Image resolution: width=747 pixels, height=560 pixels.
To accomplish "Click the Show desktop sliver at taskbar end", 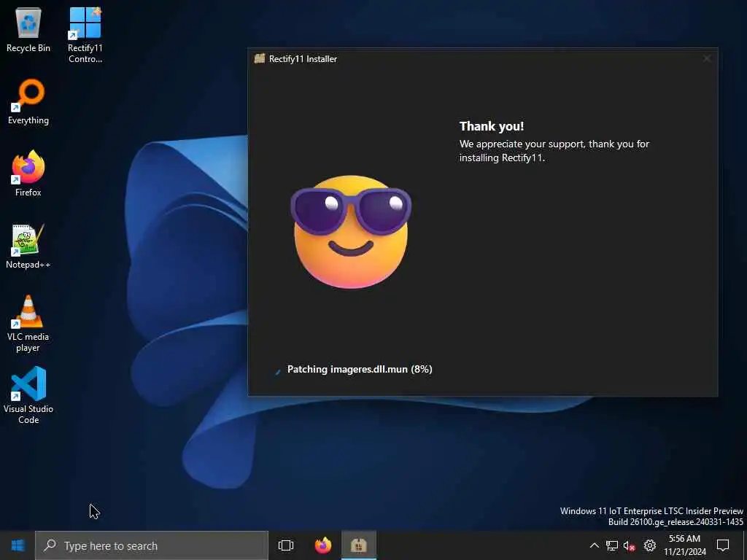I will (745, 545).
